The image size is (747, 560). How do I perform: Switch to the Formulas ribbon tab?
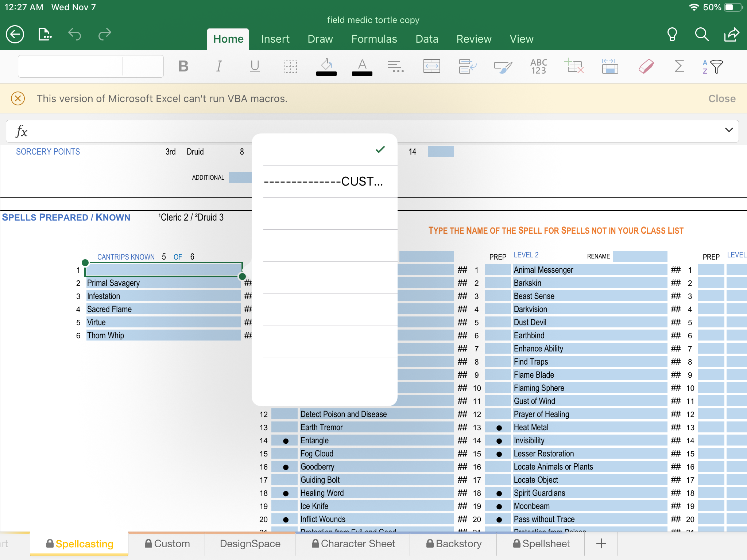coord(374,39)
